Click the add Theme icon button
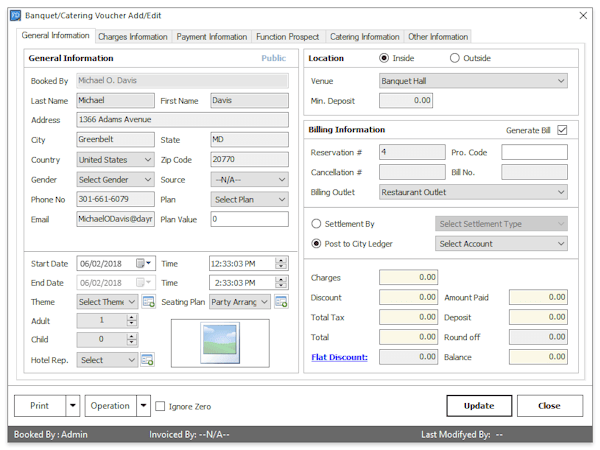Screen dimensions: 600x450 [x=148, y=302]
